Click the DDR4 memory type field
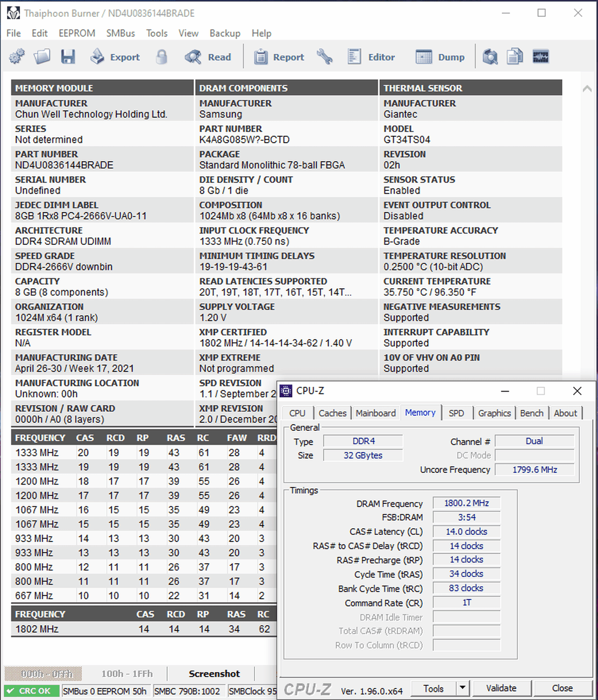Viewport: 598px width, 700px height. [363, 441]
